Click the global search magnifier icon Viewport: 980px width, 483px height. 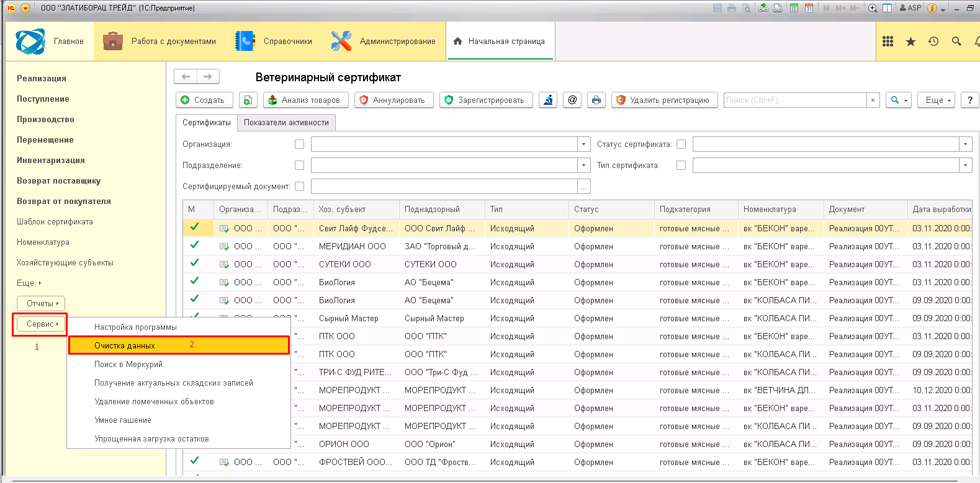click(956, 42)
